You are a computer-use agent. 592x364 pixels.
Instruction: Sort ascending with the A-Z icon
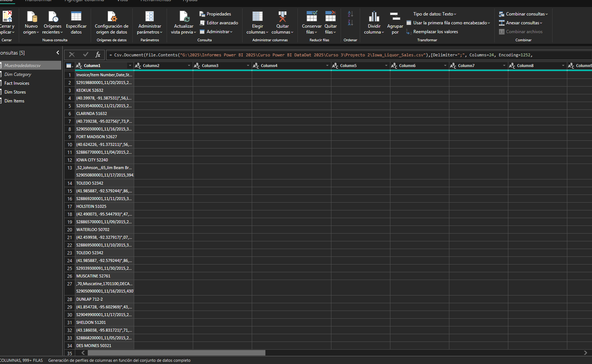coord(350,14)
